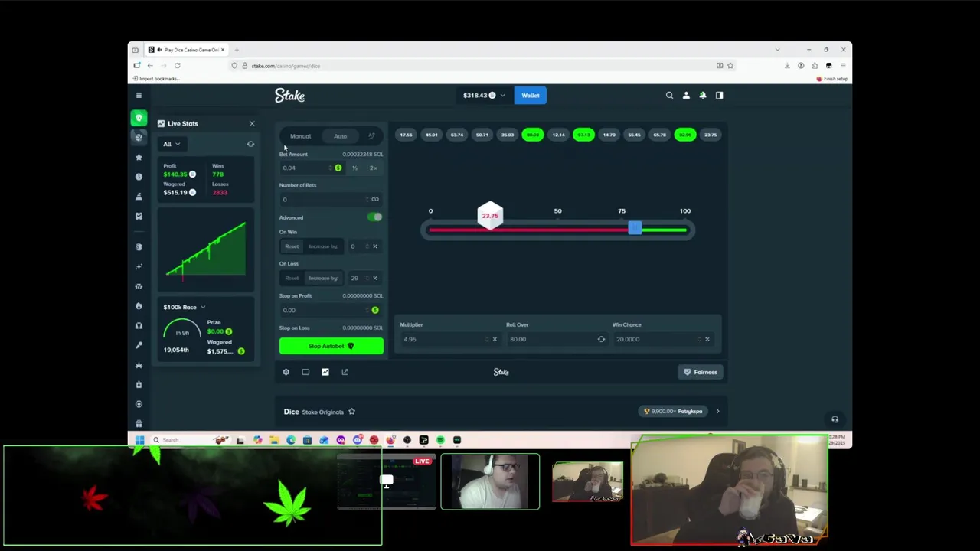Toggle the chat sidebar panel icon
The height and width of the screenshot is (551, 980).
(719, 95)
